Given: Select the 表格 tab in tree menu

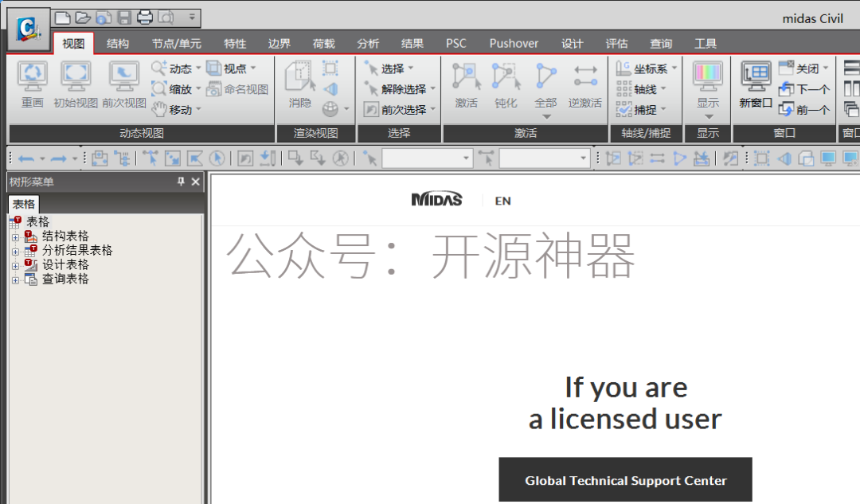Looking at the screenshot, I should [24, 204].
